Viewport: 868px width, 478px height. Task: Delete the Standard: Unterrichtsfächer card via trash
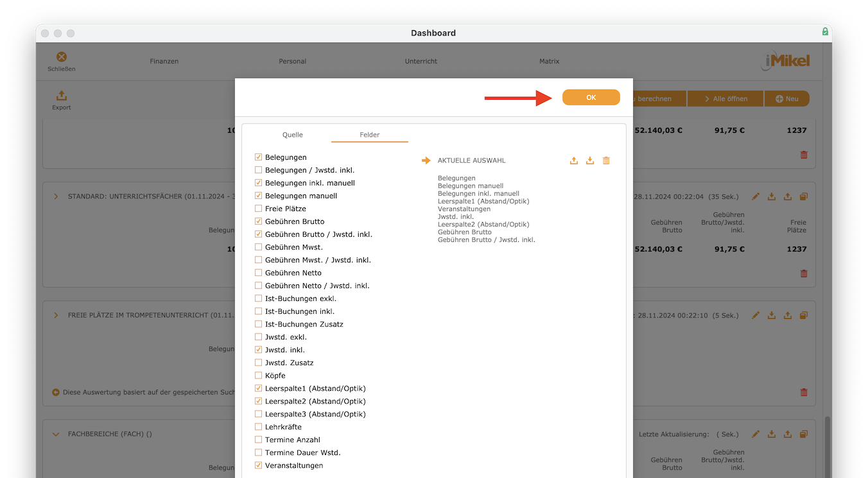tap(804, 273)
